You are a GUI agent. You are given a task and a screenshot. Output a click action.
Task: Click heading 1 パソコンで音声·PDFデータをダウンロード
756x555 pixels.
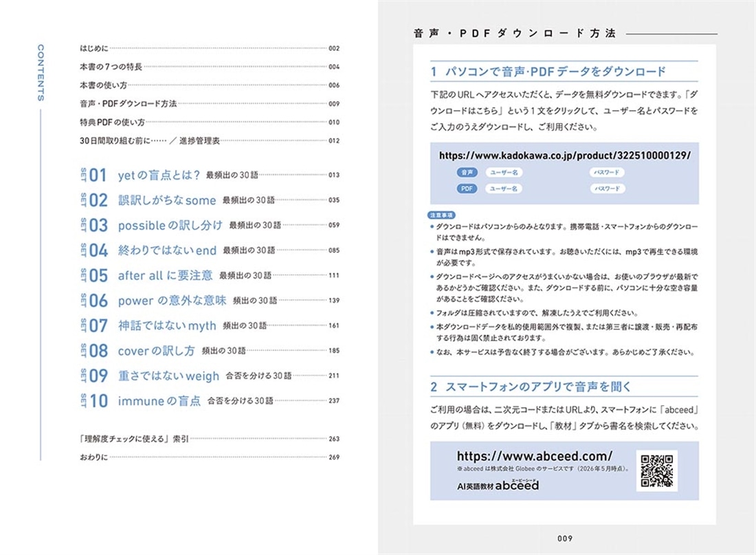pyautogui.click(x=548, y=72)
